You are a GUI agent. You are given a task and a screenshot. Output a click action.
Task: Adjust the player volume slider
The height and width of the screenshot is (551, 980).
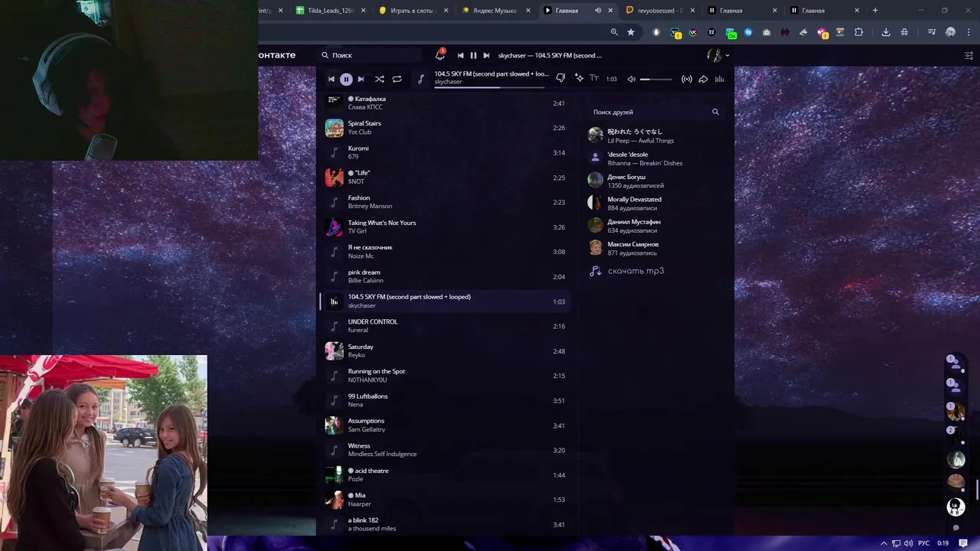[656, 79]
